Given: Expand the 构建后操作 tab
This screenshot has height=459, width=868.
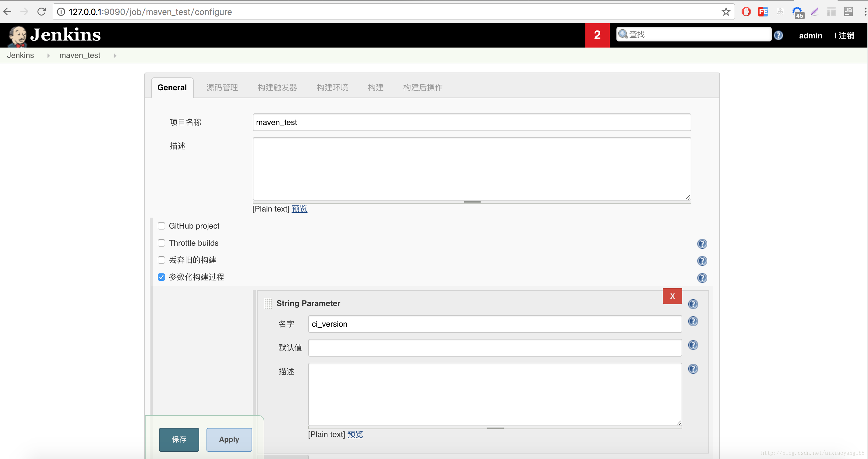Looking at the screenshot, I should click(422, 87).
